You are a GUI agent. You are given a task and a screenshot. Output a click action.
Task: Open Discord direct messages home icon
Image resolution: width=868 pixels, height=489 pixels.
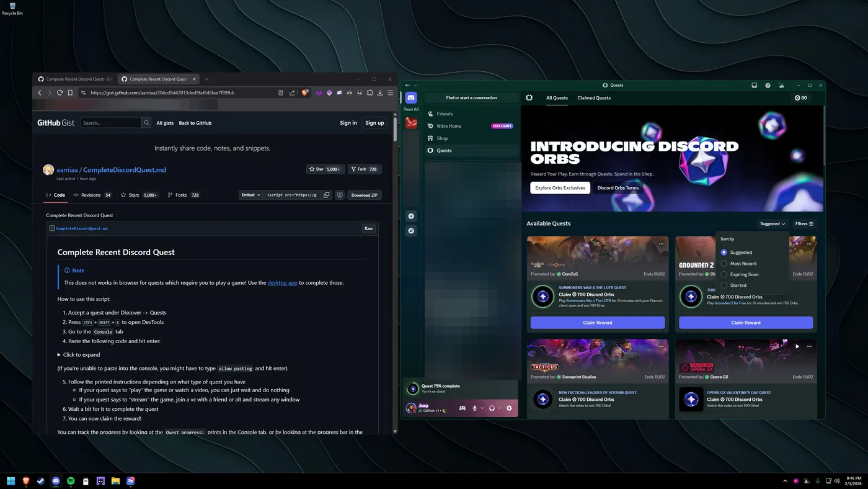411,97
